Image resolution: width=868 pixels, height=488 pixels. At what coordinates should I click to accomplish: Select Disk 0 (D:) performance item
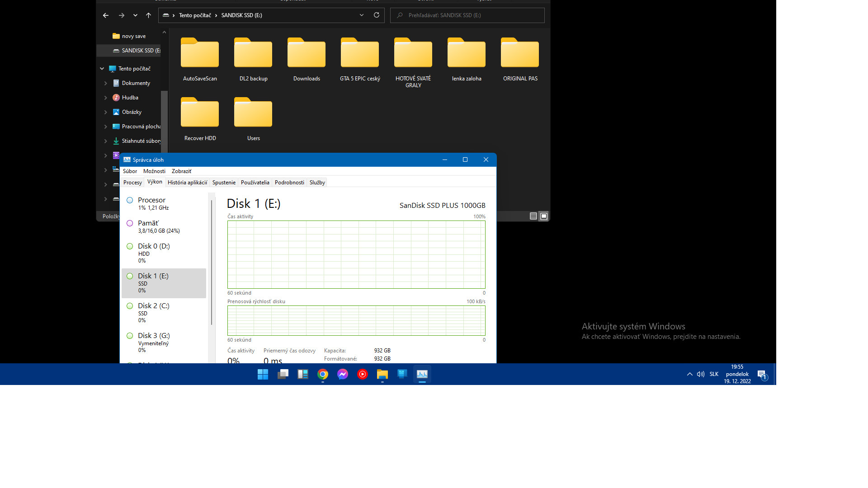[x=164, y=253]
